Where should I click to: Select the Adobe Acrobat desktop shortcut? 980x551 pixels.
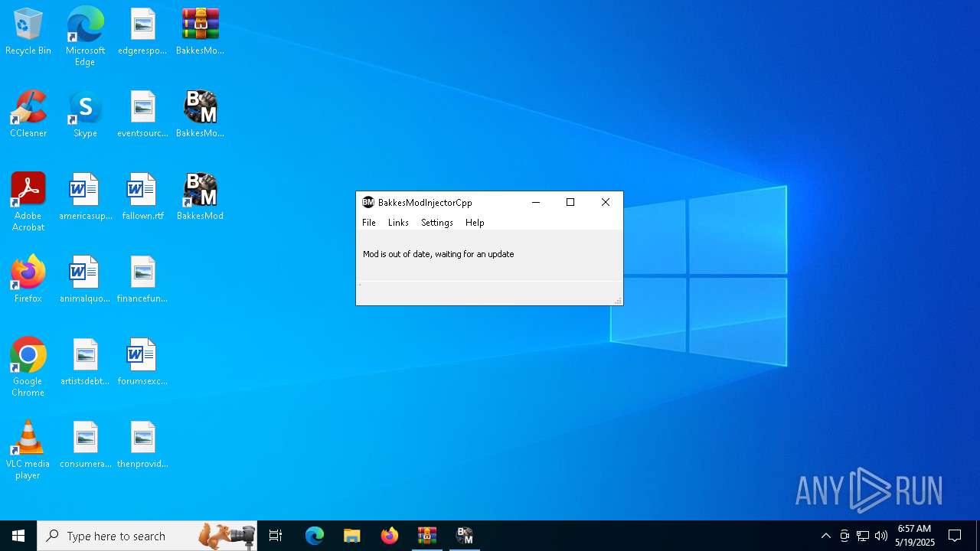click(28, 202)
